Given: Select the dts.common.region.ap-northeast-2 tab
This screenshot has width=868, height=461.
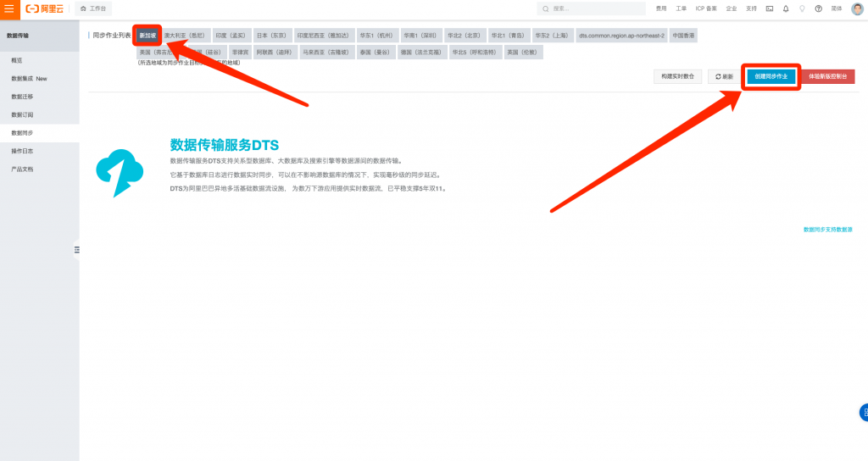Looking at the screenshot, I should [621, 36].
